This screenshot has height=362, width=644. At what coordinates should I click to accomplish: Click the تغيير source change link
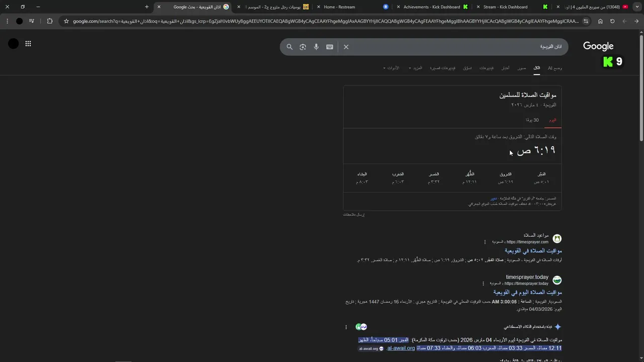[x=494, y=199]
